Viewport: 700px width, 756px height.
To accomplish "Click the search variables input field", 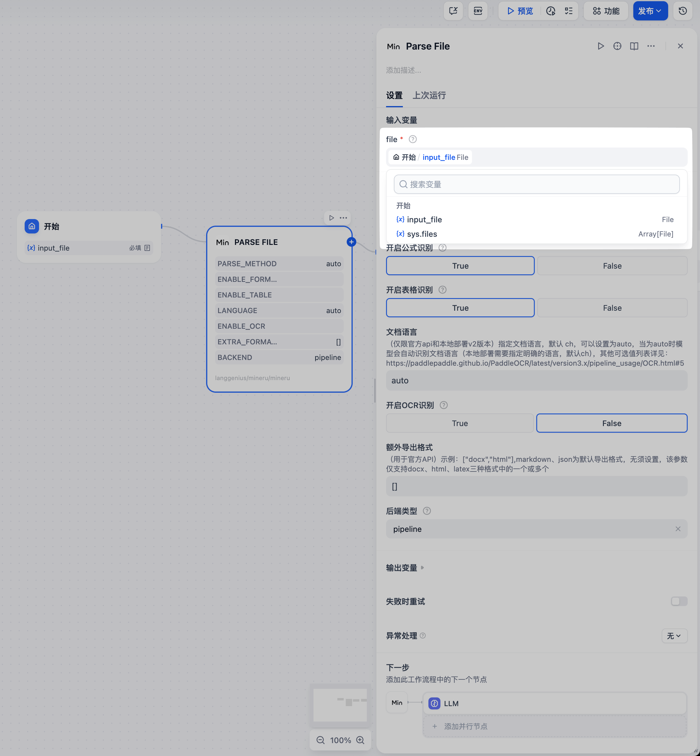I will (536, 184).
